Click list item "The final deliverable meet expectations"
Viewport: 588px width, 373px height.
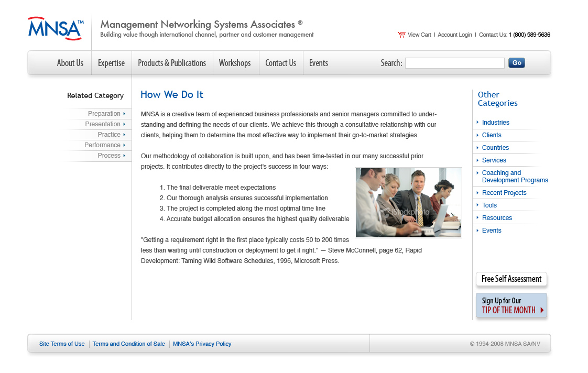221,188
